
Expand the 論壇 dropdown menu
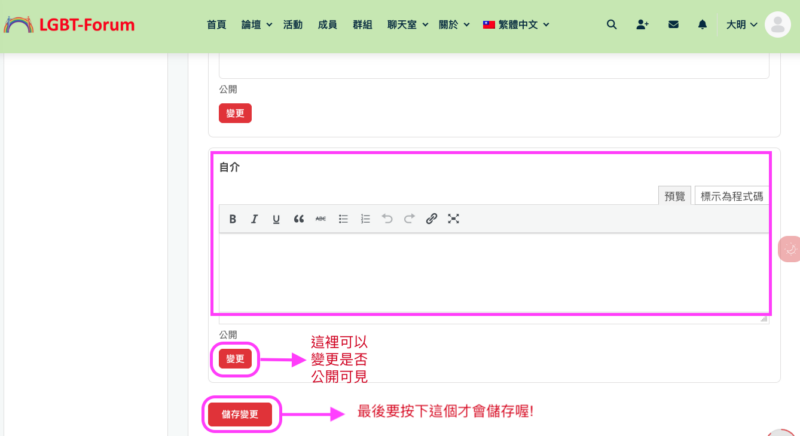pos(257,24)
